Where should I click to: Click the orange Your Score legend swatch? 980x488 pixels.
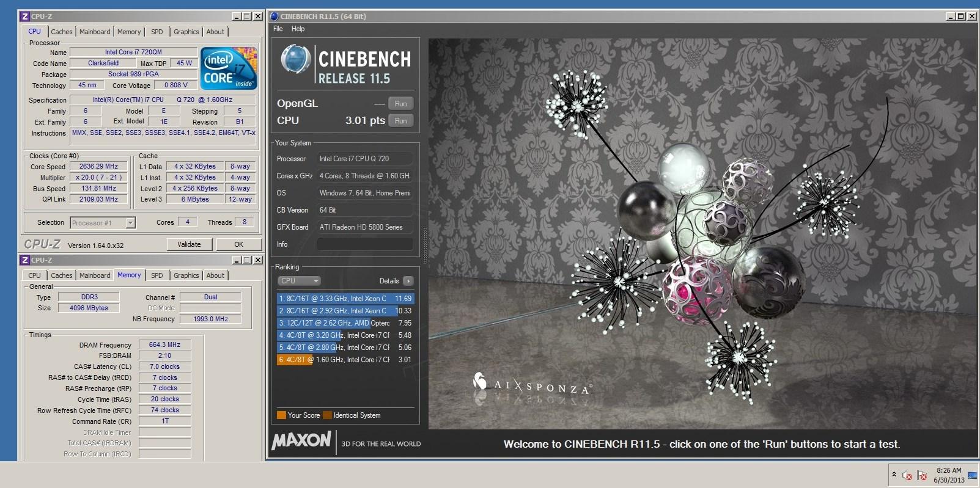click(x=281, y=415)
